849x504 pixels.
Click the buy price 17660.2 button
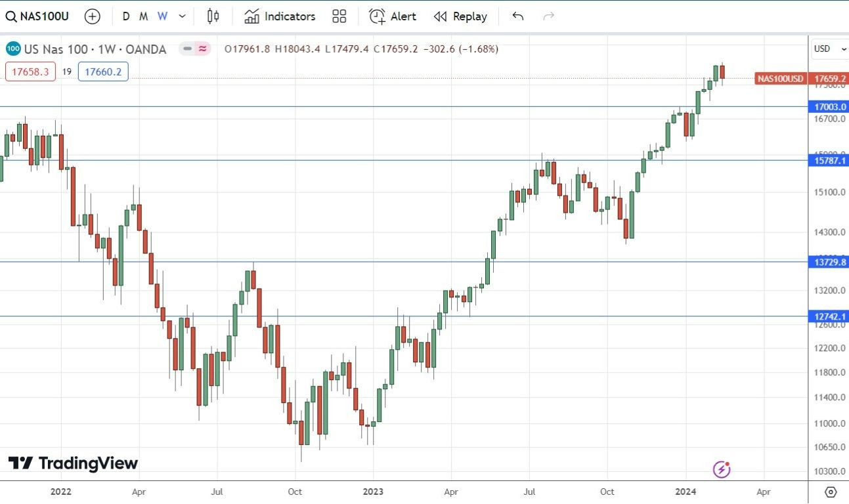[102, 72]
